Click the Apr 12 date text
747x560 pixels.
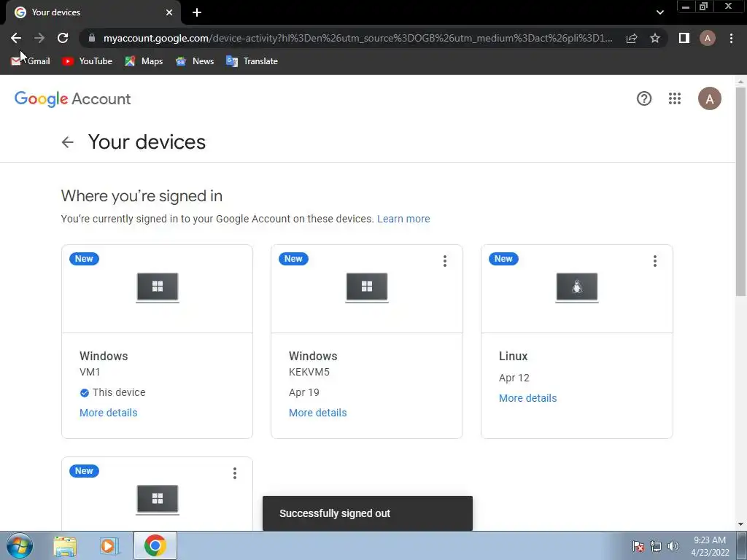click(x=514, y=378)
